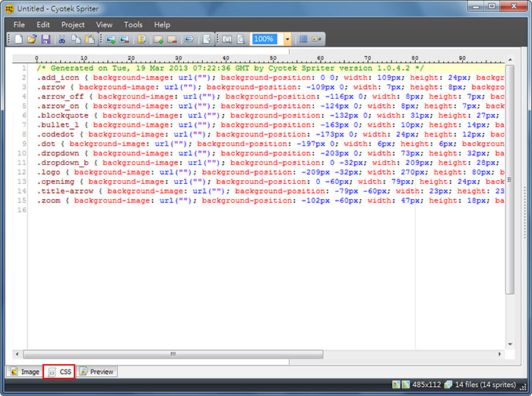This screenshot has width=532, height=396.
Task: Click the .arrow_off selector text
Action: (60, 97)
